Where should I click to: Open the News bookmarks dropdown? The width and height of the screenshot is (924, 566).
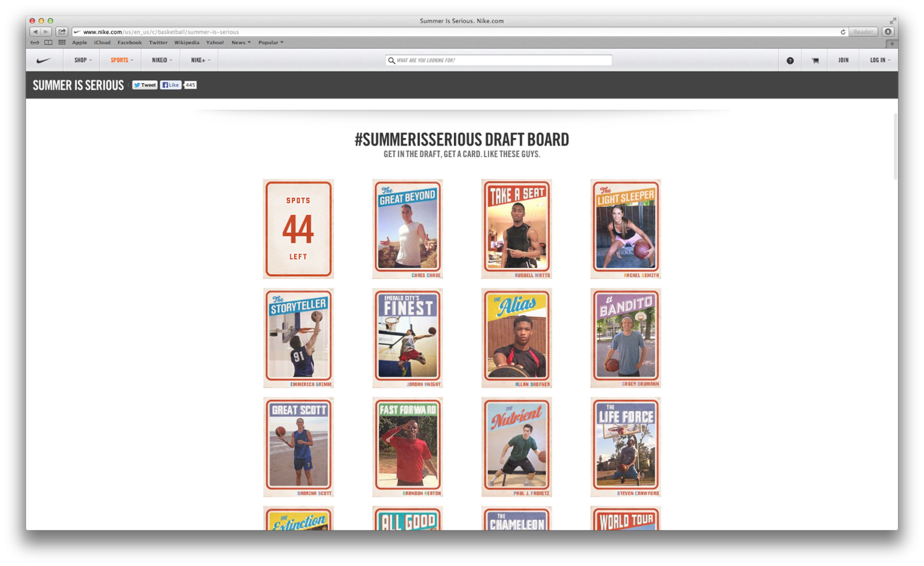point(241,42)
